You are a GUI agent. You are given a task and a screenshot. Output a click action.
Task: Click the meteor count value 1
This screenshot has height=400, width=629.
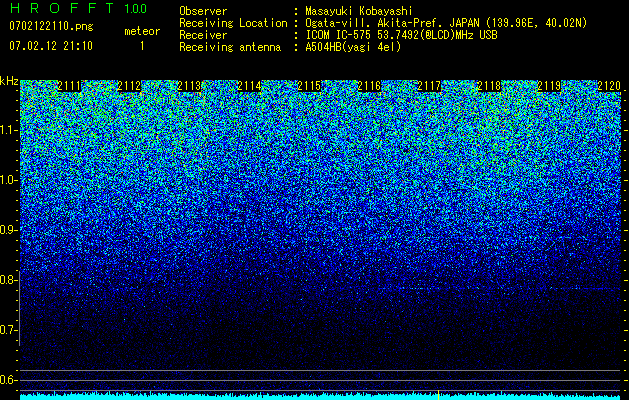(142, 46)
